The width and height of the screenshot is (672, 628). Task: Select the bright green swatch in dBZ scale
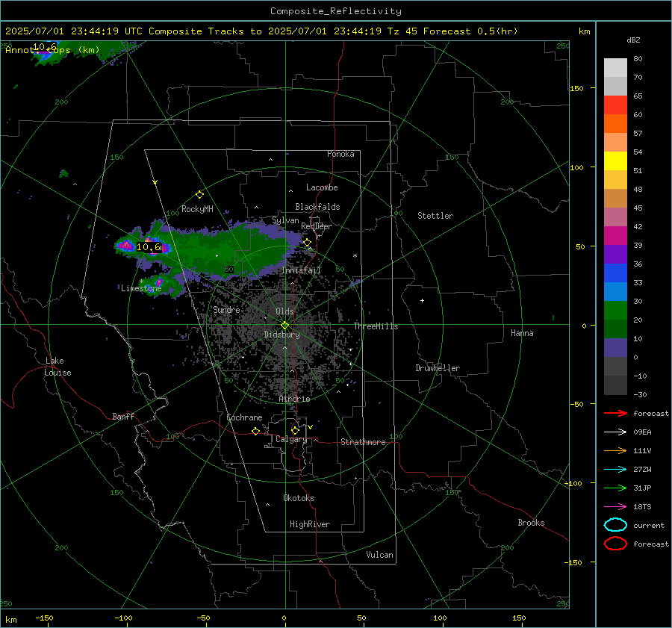(x=615, y=311)
